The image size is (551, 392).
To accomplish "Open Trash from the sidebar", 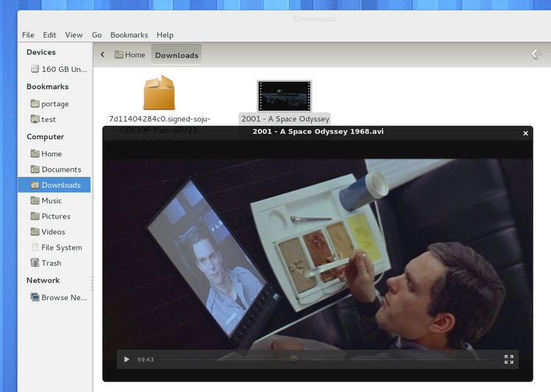I will 51,263.
